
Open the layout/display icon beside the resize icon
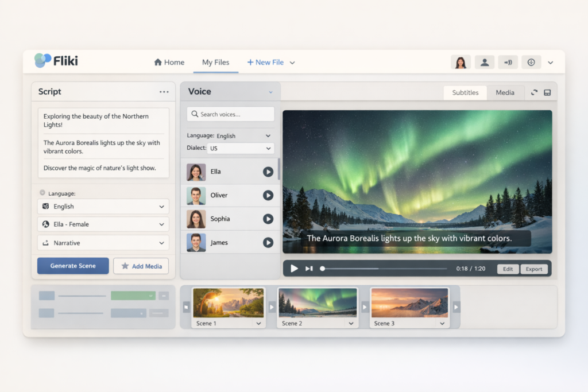click(547, 92)
